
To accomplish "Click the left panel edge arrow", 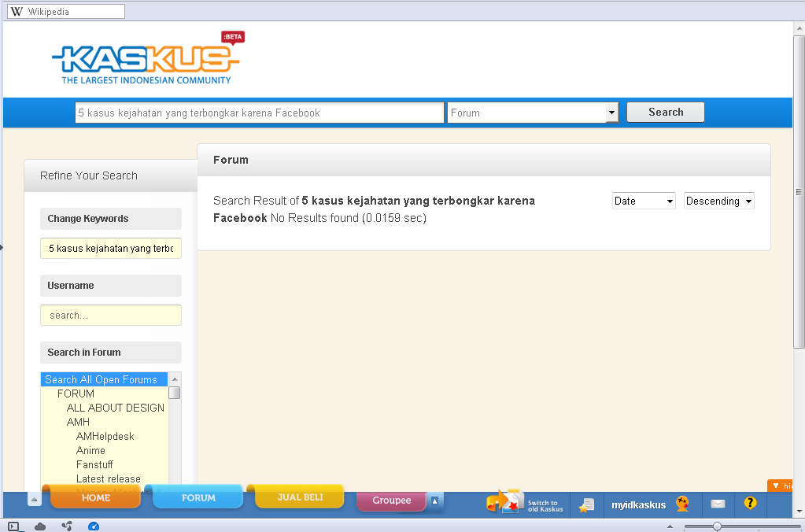I will 2,248.
